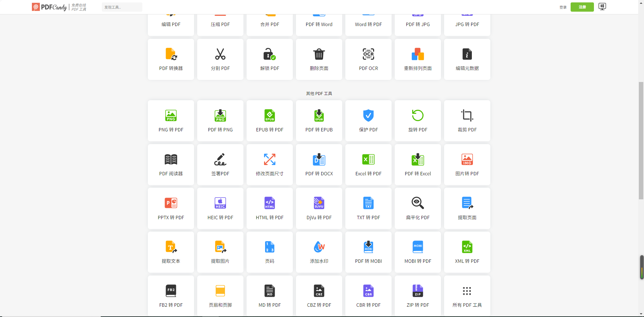Open the 裁剪 PDF crop icon
The image size is (644, 317).
pyautogui.click(x=467, y=116)
